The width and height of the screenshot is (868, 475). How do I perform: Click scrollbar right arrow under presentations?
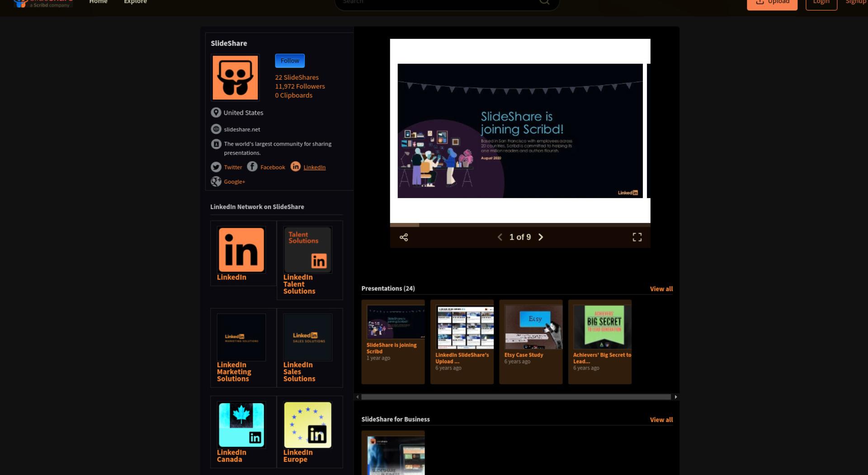(676, 397)
